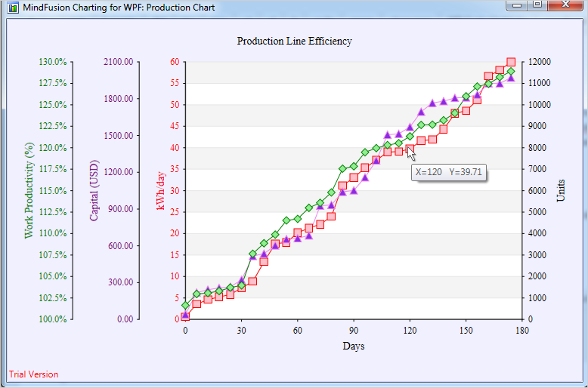Select the 'Work Productivity (%)' axis title
588x388 pixels.
[29, 190]
